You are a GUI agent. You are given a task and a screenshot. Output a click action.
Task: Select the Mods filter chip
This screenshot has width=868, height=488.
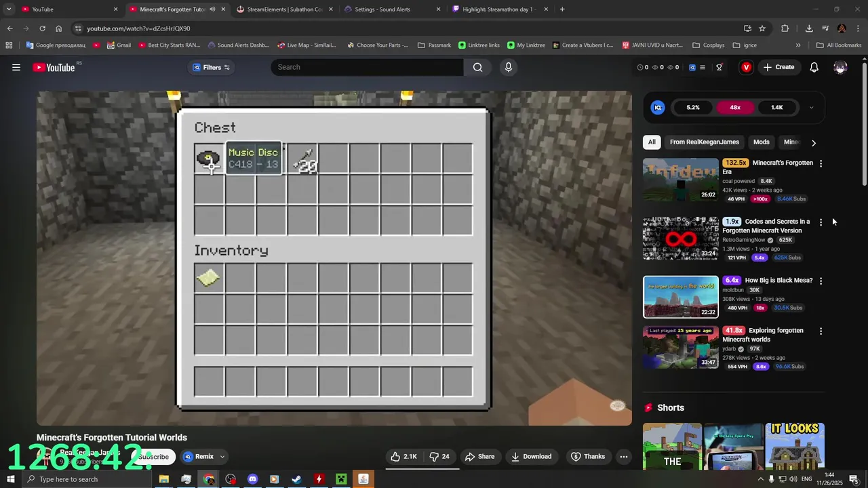pos(762,142)
